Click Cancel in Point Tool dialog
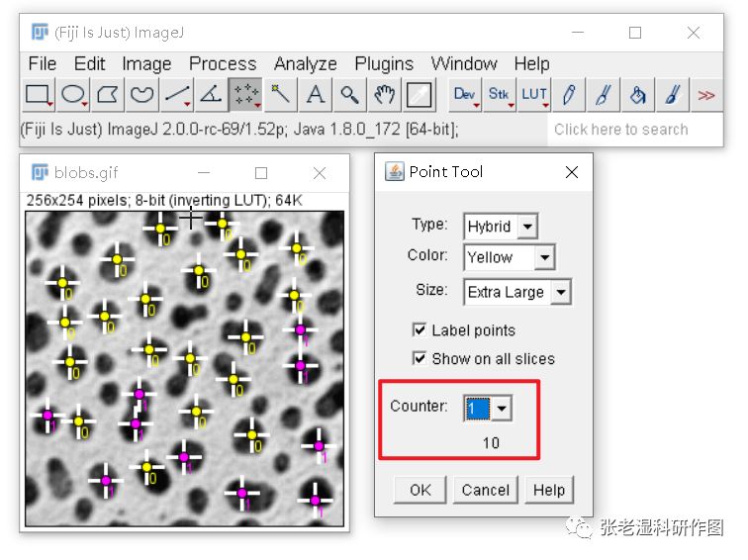Screen dimensions: 748x560 [486, 490]
